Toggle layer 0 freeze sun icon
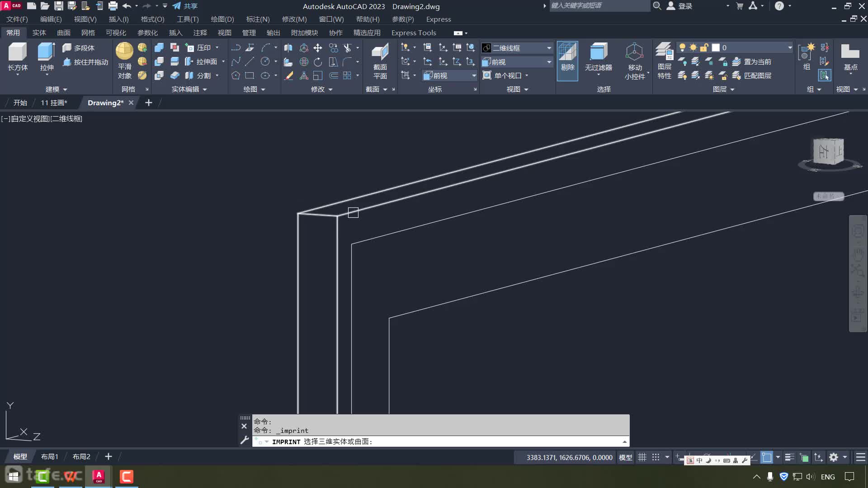 (x=693, y=47)
